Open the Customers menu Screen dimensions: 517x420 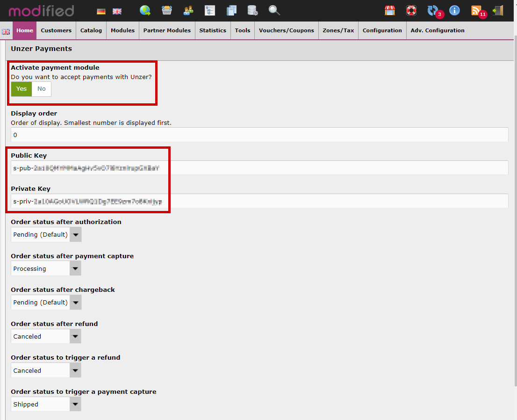[x=56, y=30]
